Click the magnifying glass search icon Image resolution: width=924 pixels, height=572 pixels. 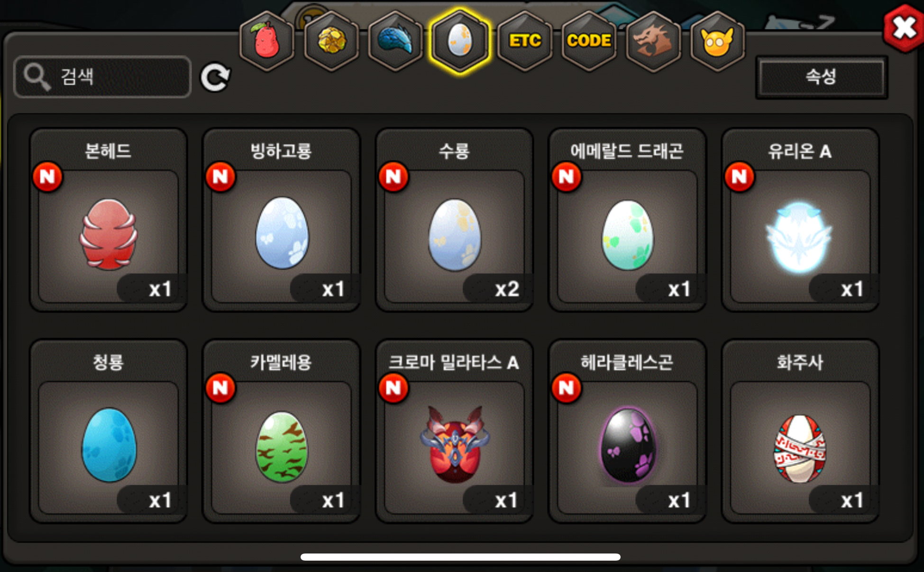coord(37,77)
